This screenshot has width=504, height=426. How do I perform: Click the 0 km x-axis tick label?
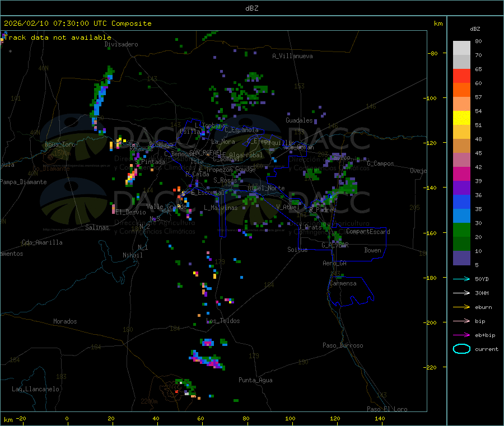(x=67, y=418)
